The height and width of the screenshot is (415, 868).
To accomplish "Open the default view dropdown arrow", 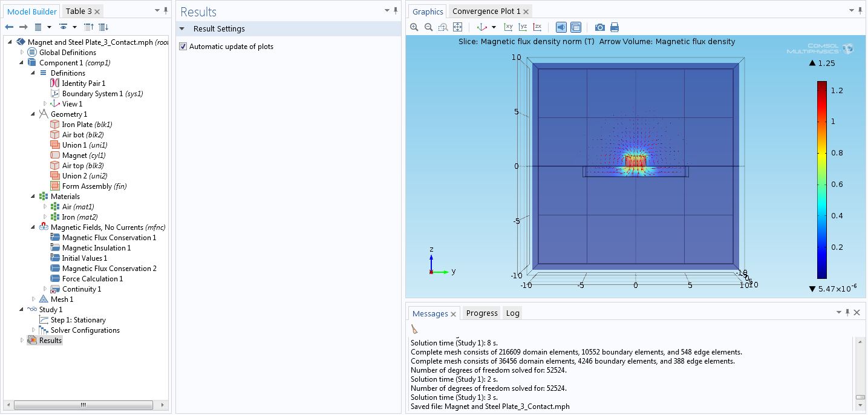I will pyautogui.click(x=494, y=27).
